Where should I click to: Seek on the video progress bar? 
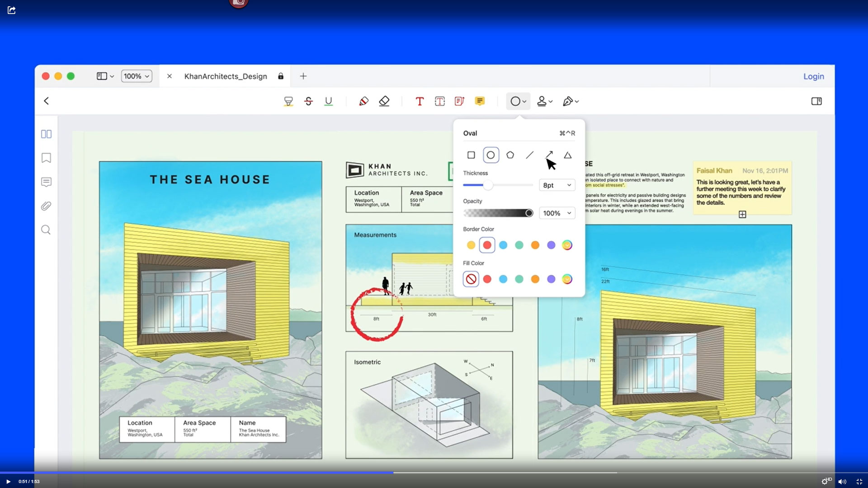(x=434, y=473)
